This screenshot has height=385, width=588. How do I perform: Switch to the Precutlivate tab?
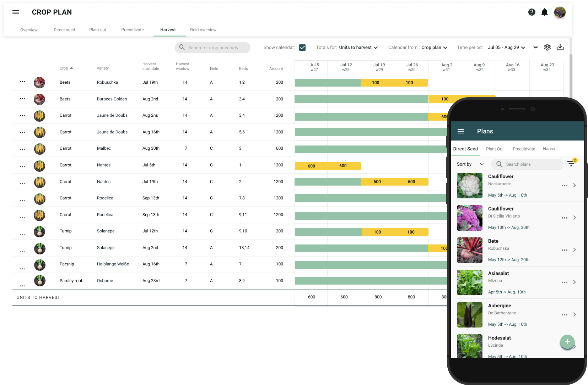(x=133, y=30)
